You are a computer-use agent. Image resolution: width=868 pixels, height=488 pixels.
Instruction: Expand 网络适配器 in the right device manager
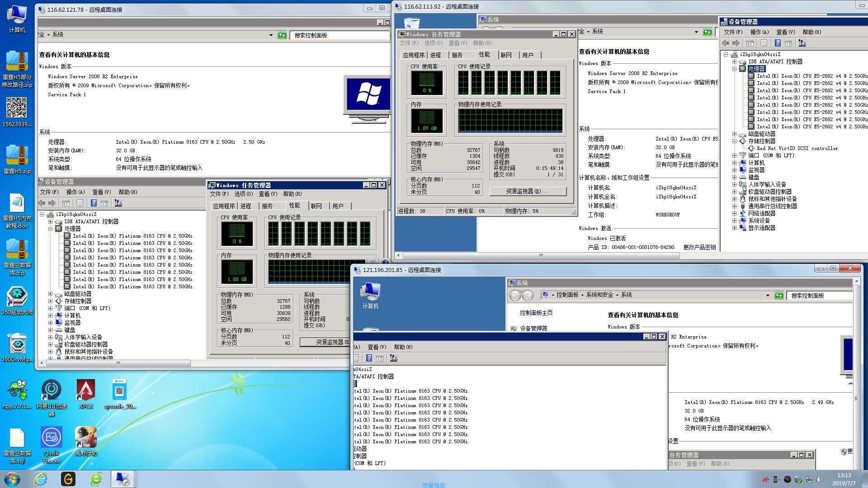pos(734,213)
